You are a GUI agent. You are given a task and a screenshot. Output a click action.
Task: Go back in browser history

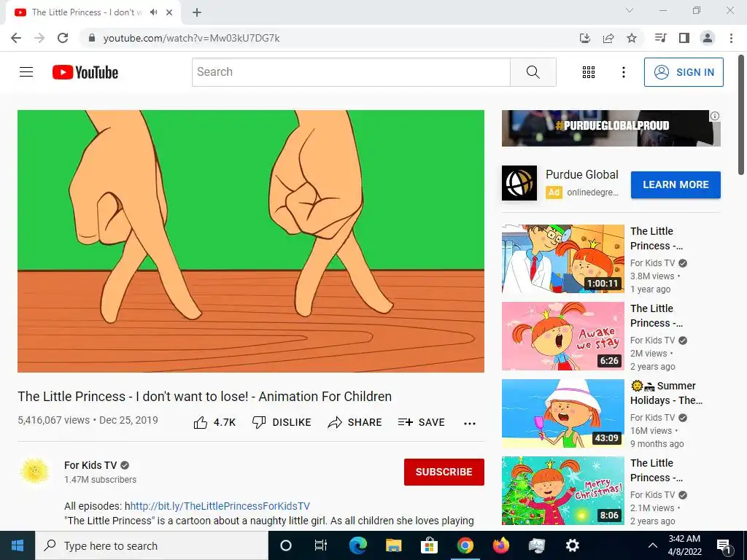click(x=16, y=38)
